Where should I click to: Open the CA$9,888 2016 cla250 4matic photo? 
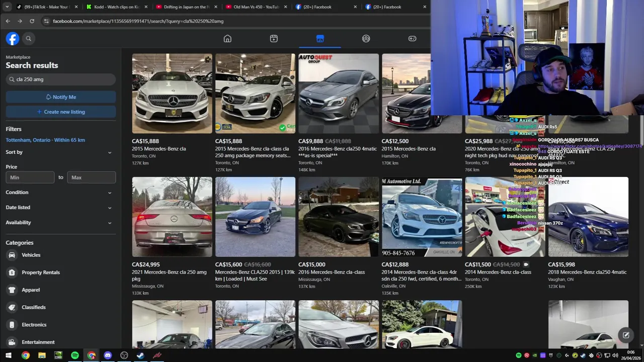click(x=339, y=94)
